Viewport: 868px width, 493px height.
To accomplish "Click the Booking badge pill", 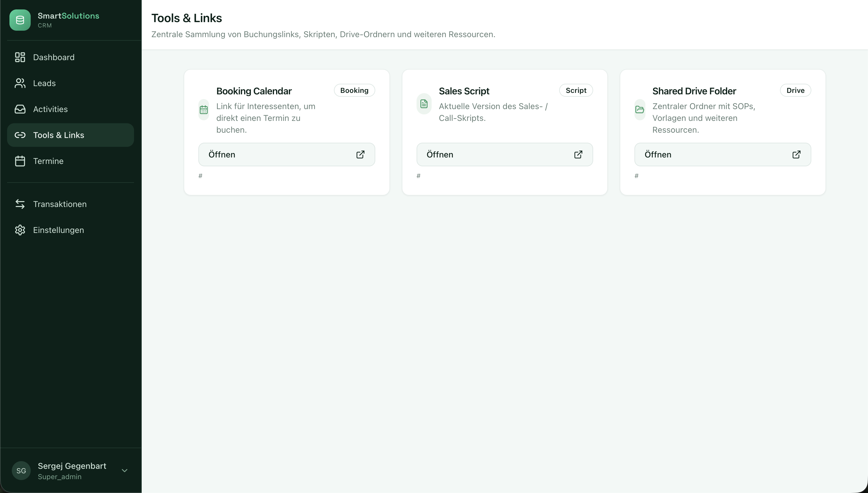I will click(x=354, y=90).
